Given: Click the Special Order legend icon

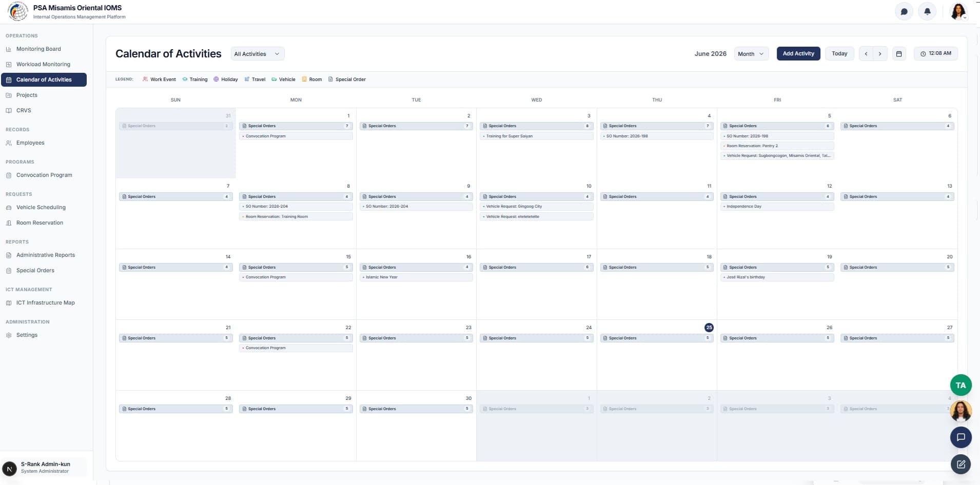Looking at the screenshot, I should click(330, 79).
